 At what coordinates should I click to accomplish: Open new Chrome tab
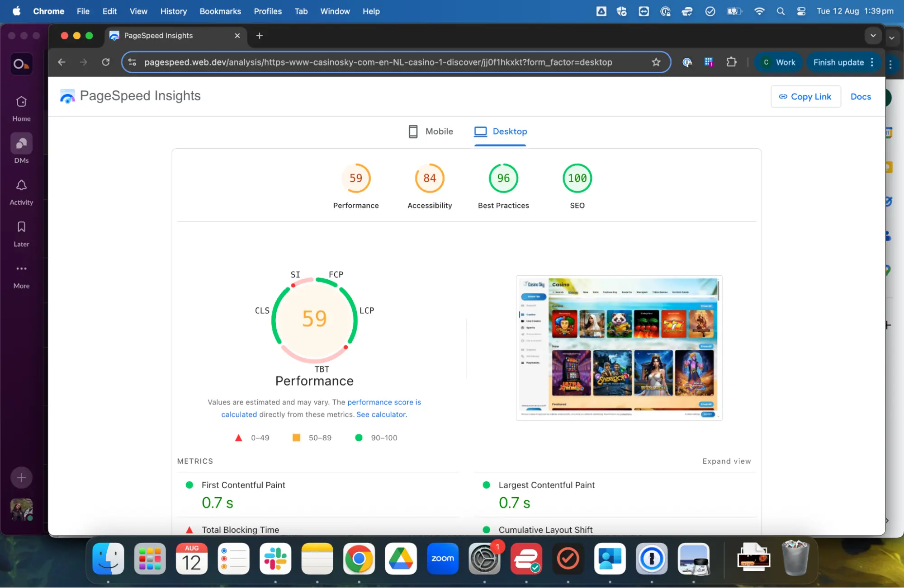click(x=259, y=36)
